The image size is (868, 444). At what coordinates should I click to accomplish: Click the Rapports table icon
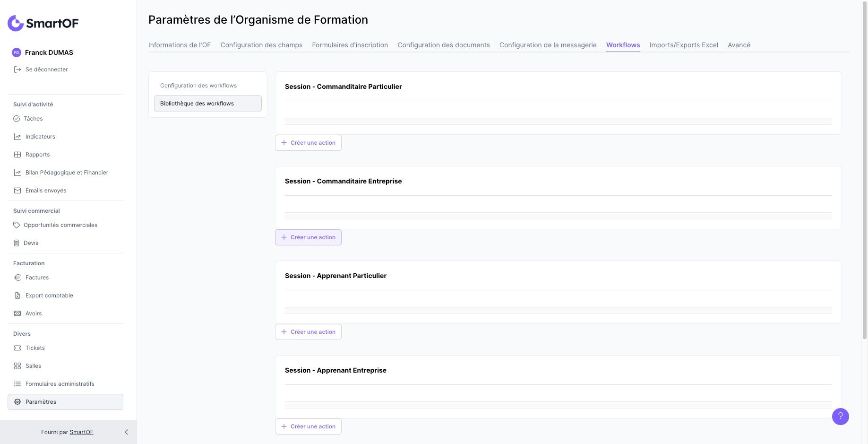(x=17, y=155)
